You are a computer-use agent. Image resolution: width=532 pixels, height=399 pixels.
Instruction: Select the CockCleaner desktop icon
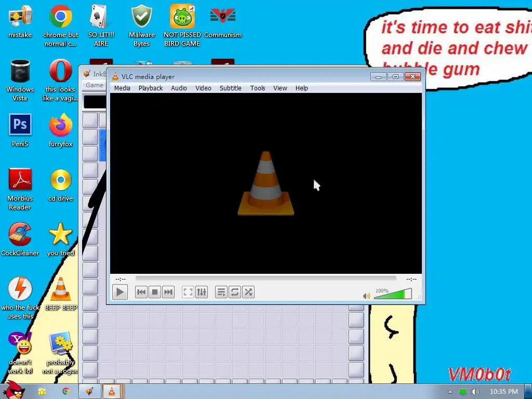click(20, 240)
